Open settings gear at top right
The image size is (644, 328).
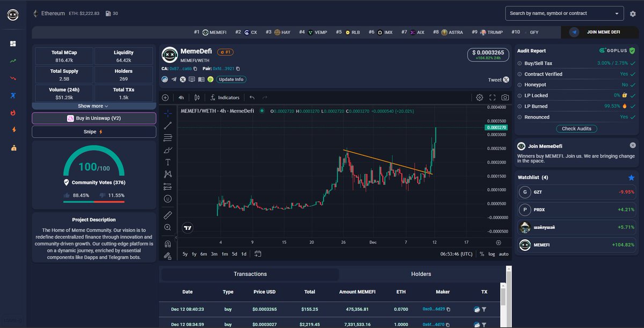click(x=633, y=14)
